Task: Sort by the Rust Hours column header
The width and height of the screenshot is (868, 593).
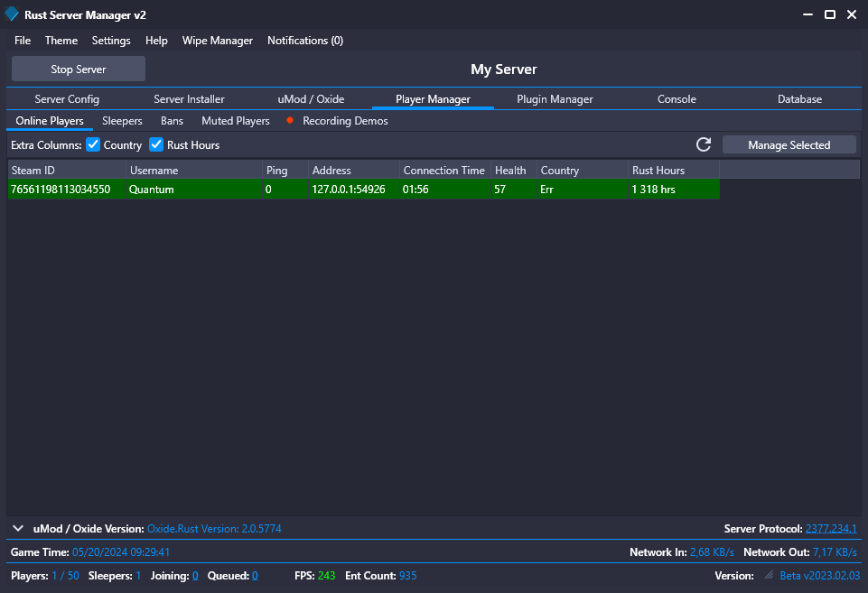Action: click(x=674, y=171)
